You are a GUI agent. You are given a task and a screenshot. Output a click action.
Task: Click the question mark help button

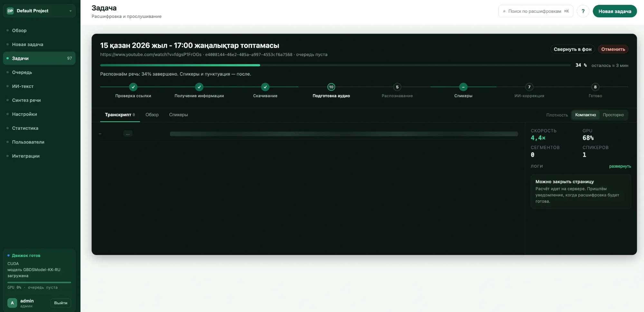583,11
